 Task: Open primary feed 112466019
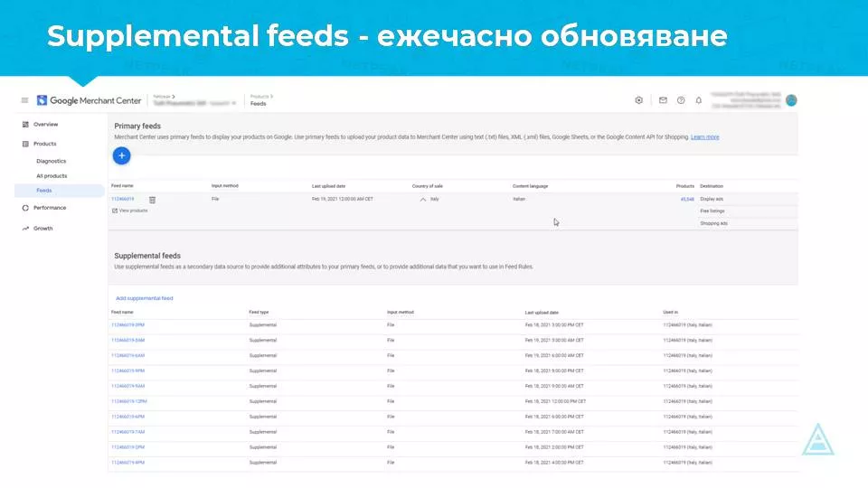coord(122,199)
